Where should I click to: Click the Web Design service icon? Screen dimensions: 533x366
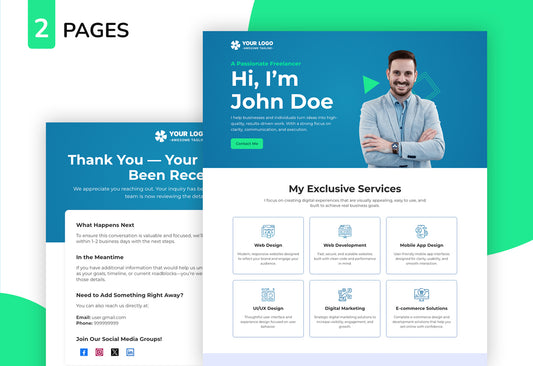(268, 231)
